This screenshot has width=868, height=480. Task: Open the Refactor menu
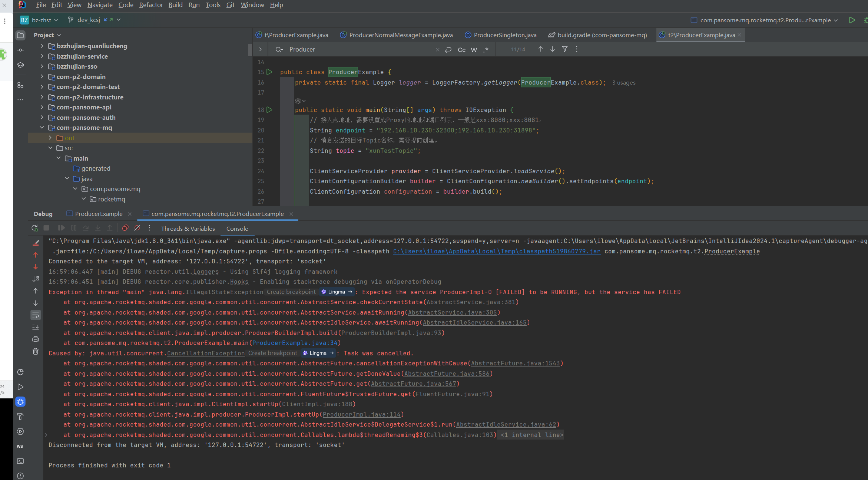point(151,5)
